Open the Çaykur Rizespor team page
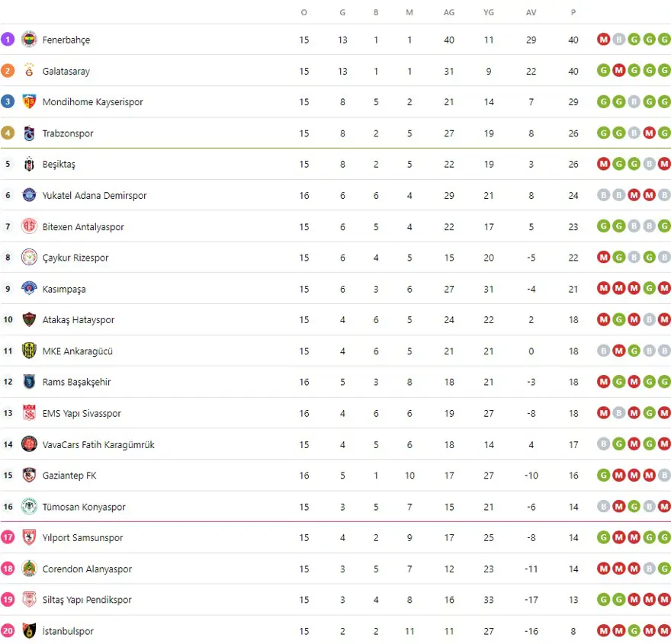Viewport: 671px width, 644px height. [x=75, y=258]
